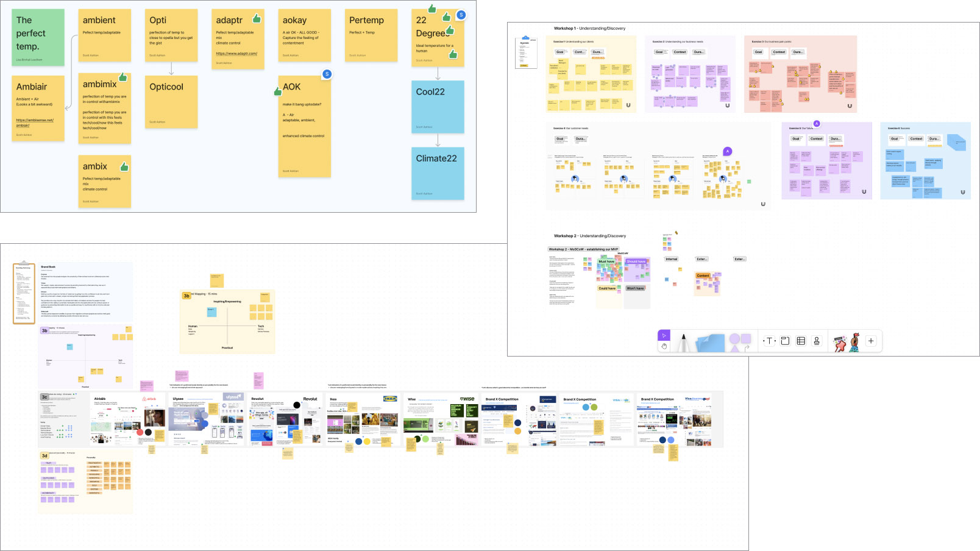Click thumbs-up stamp on adaptr note
The height and width of the screenshot is (551, 980).
tap(257, 19)
